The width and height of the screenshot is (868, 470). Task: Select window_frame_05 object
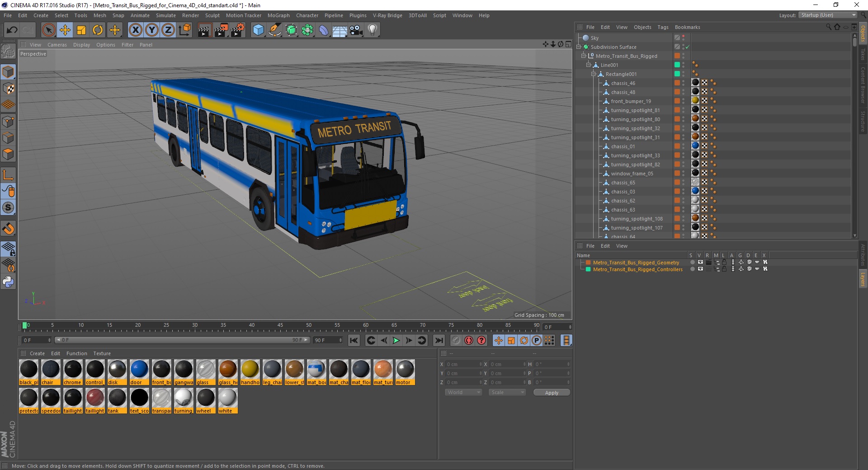632,174
